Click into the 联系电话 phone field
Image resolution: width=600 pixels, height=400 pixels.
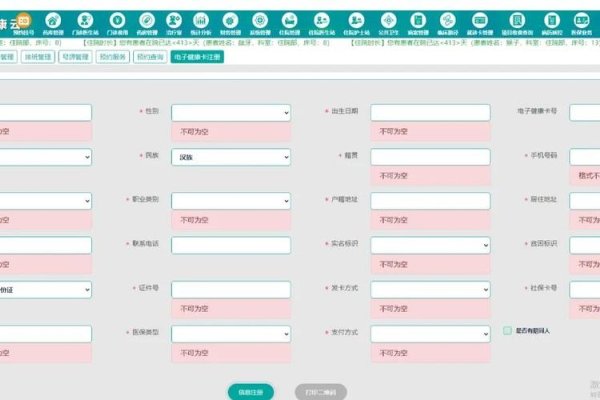point(231,245)
